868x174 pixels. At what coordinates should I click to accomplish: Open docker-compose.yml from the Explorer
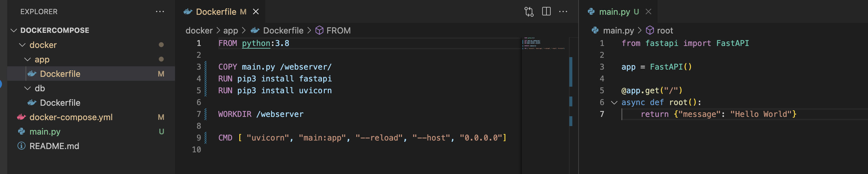pyautogui.click(x=71, y=117)
